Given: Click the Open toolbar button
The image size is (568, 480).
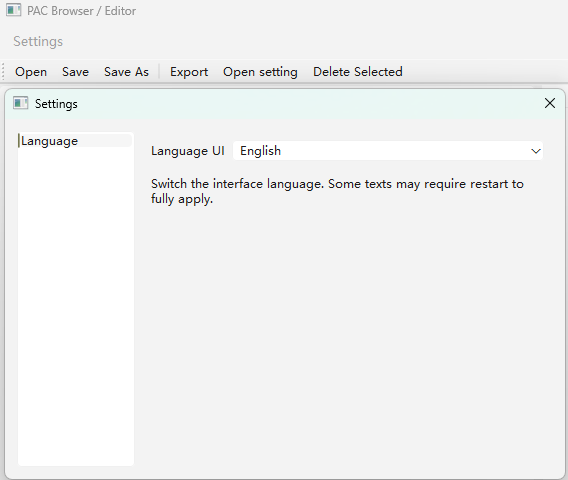Looking at the screenshot, I should tap(31, 72).
